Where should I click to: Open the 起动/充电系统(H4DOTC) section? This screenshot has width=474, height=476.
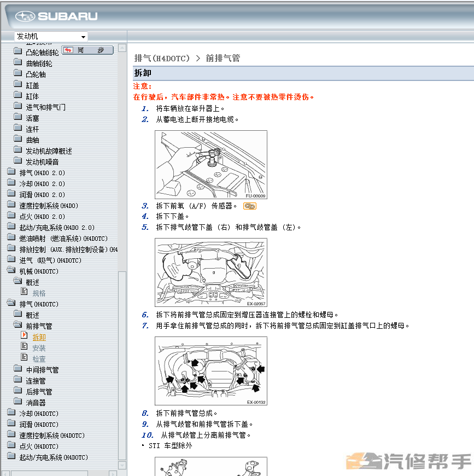point(54,457)
